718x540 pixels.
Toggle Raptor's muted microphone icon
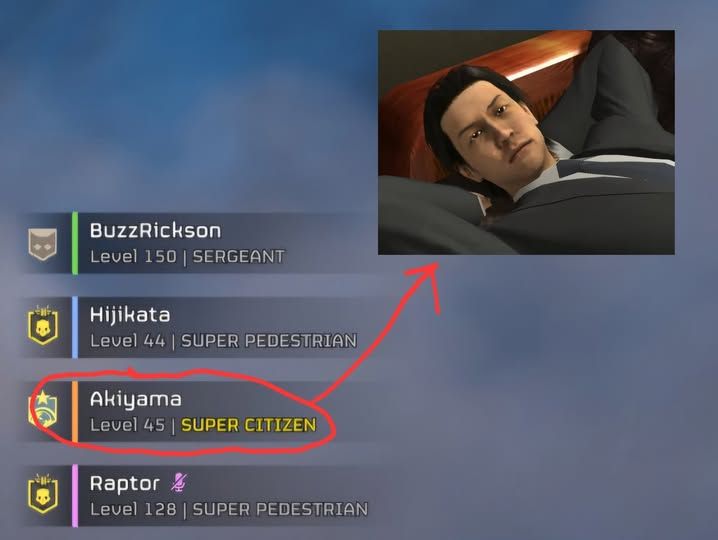click(x=179, y=483)
